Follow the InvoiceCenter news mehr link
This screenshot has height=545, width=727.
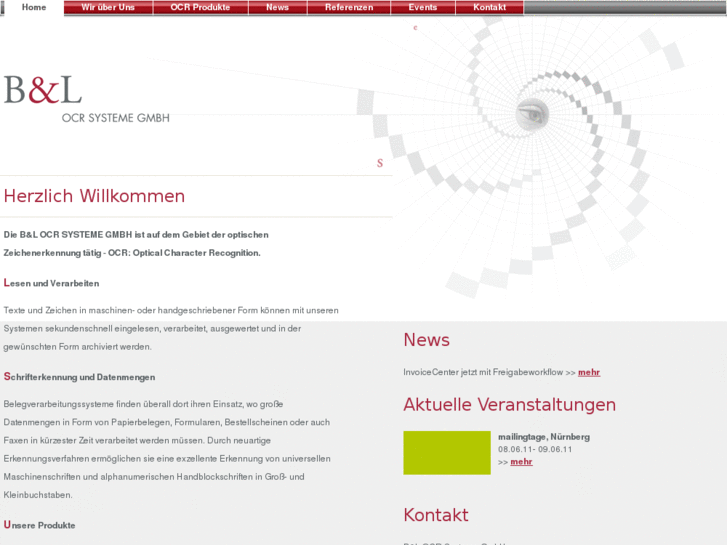tap(589, 372)
